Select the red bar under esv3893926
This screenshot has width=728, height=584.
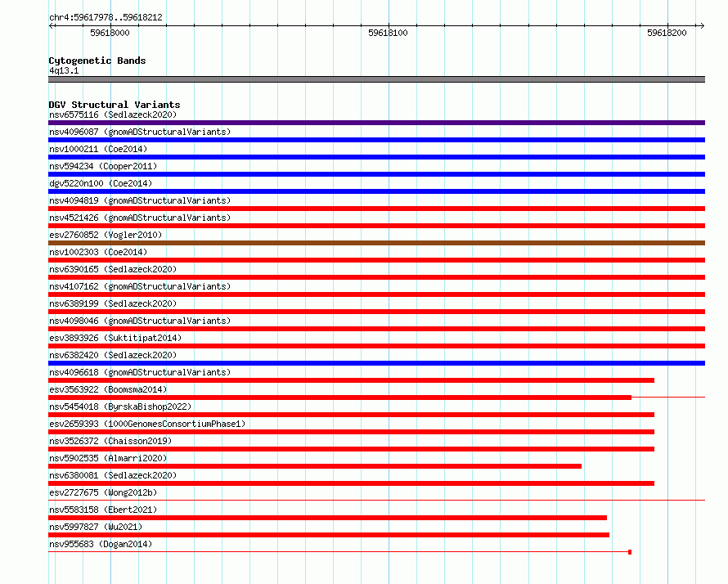point(376,346)
